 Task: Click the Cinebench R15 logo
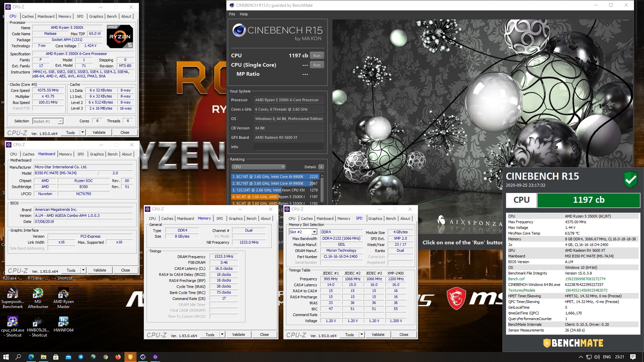(277, 33)
